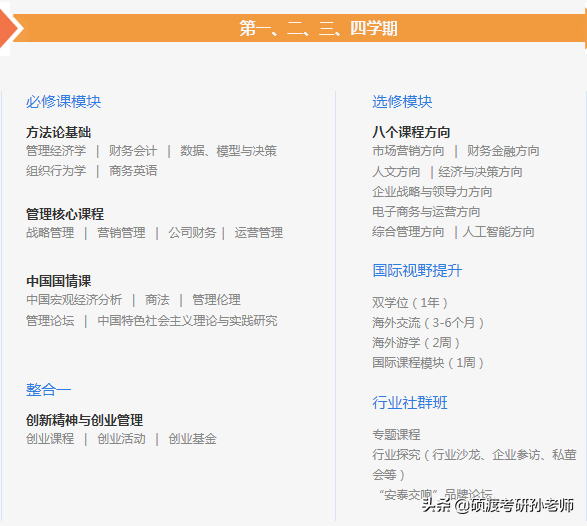The height and width of the screenshot is (526, 587).
Task: Click the 财务会计 course
Action: (x=133, y=151)
